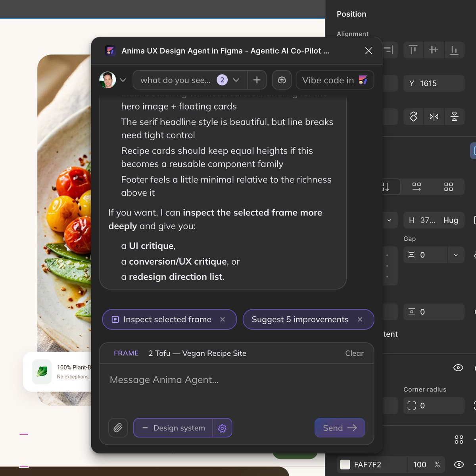Toggle the Design system chip
The width and height of the screenshot is (476, 476).
click(x=173, y=428)
